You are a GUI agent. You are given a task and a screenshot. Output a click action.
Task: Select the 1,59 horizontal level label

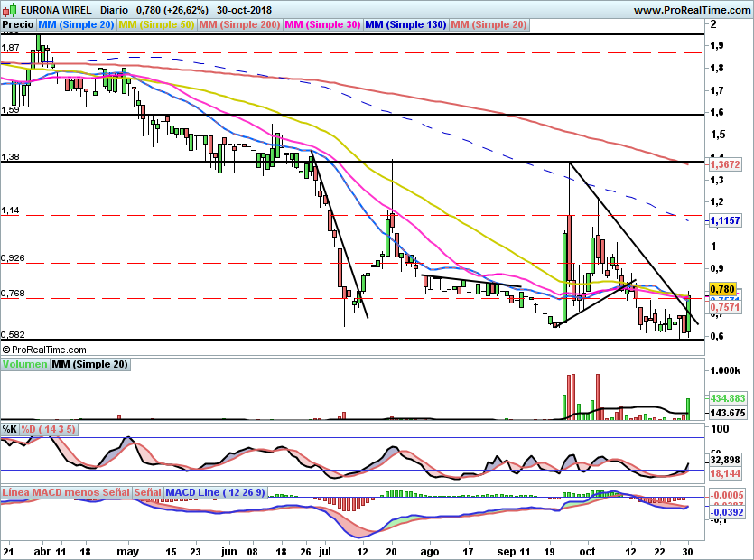coord(10,109)
